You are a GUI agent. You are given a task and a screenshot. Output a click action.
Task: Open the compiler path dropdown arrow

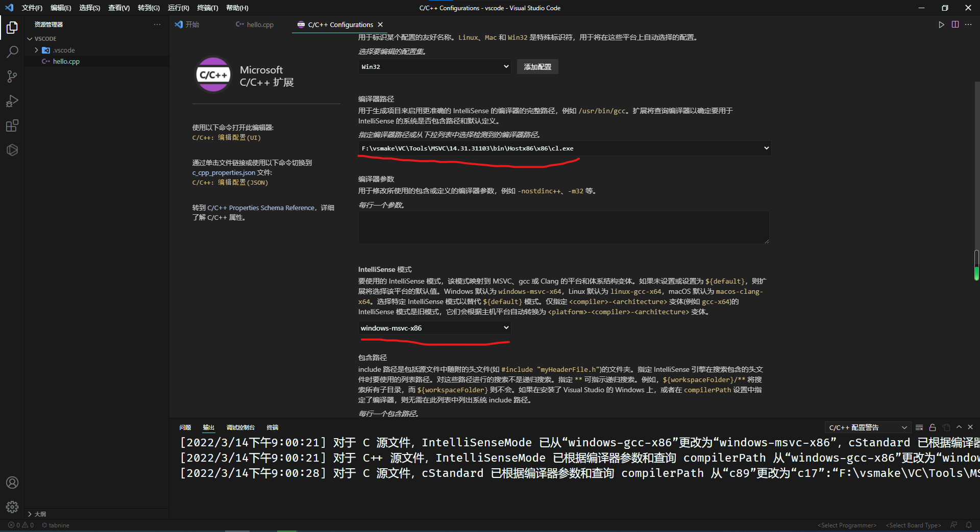[766, 148]
